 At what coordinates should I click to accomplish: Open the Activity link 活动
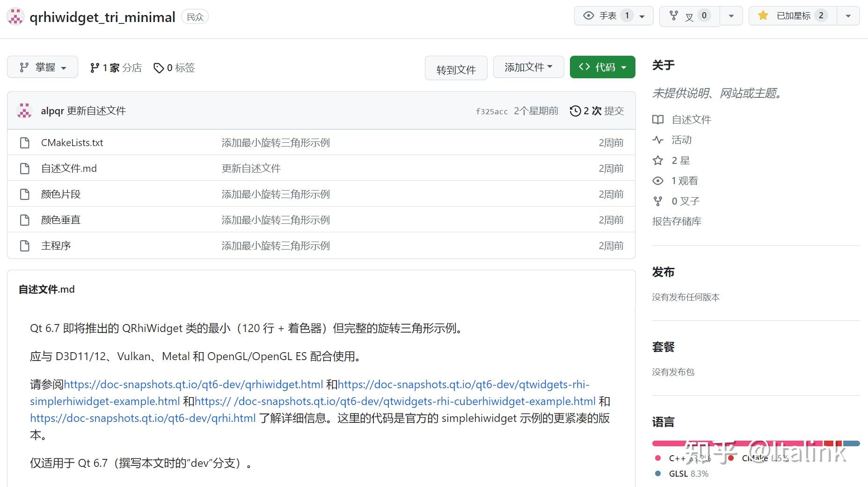681,140
